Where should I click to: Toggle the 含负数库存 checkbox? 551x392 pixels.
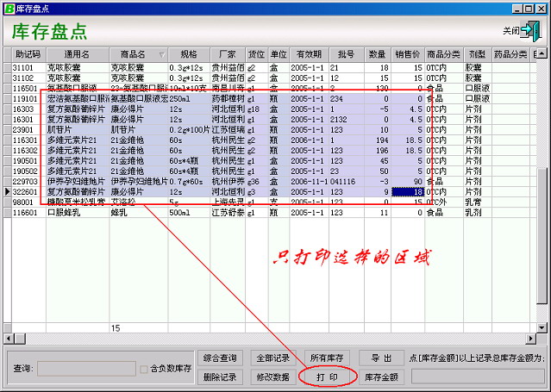point(144,370)
